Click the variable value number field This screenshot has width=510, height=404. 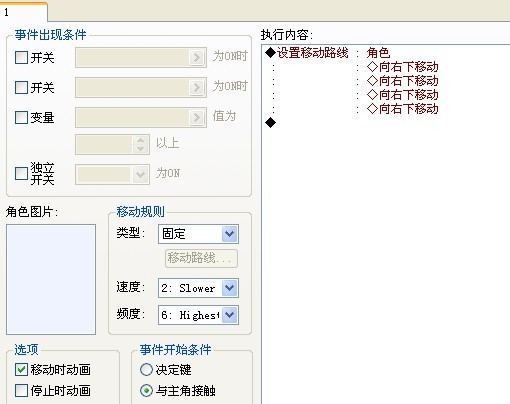point(104,144)
